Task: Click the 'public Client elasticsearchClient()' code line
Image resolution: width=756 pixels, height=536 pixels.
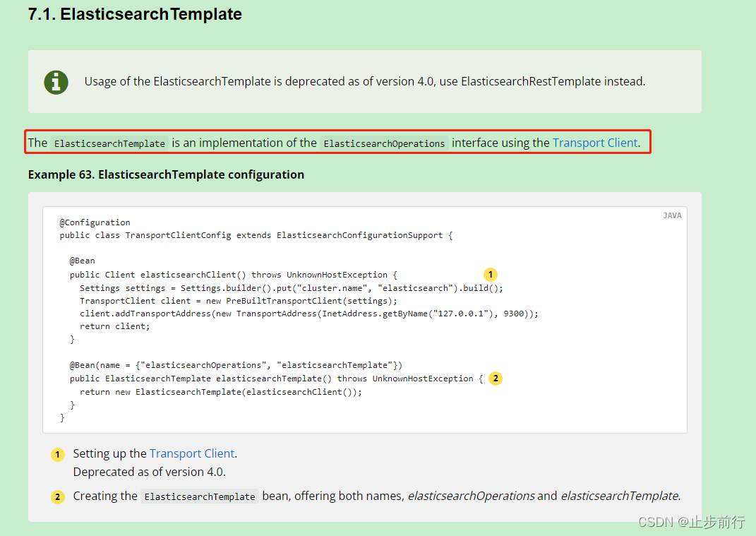Action: coord(234,275)
